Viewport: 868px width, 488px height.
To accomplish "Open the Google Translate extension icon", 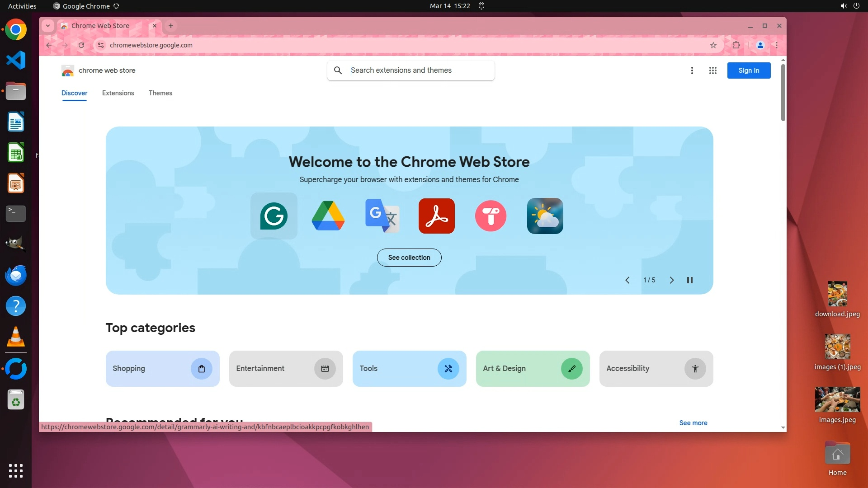I will (x=382, y=216).
